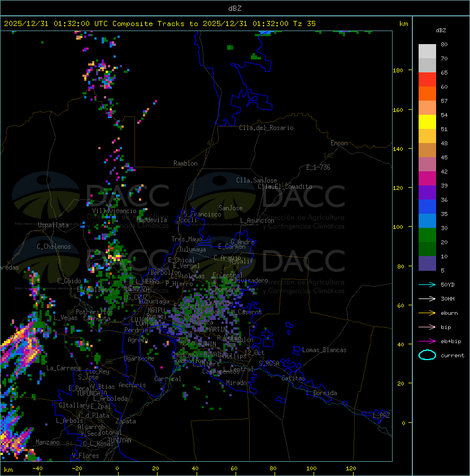Click the 'L_Dormida' map label

pos(321,393)
